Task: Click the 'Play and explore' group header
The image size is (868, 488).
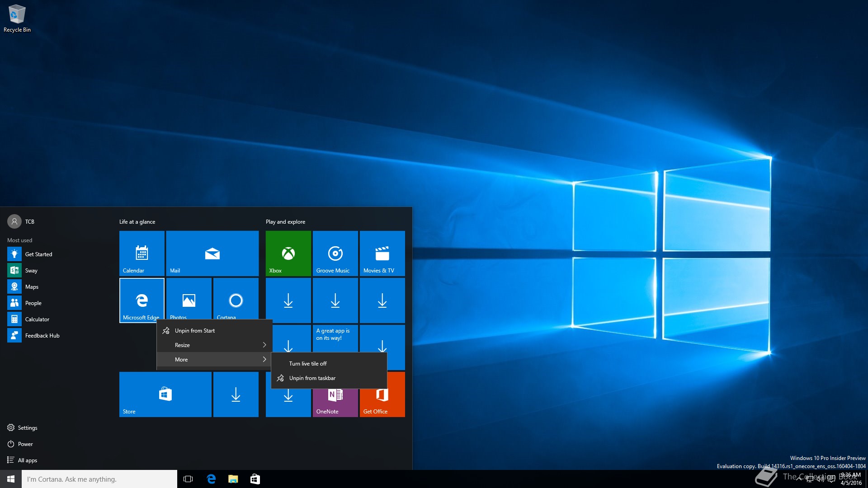Action: [x=285, y=222]
